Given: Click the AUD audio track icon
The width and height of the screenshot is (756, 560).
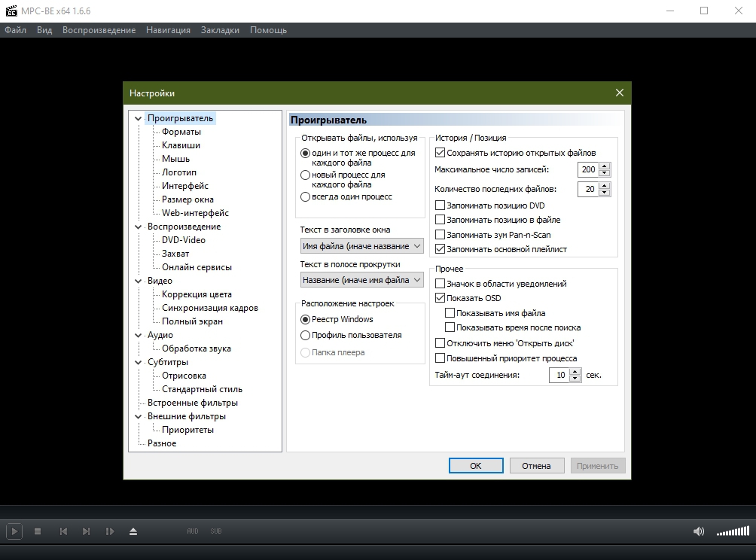Looking at the screenshot, I should pos(193,531).
